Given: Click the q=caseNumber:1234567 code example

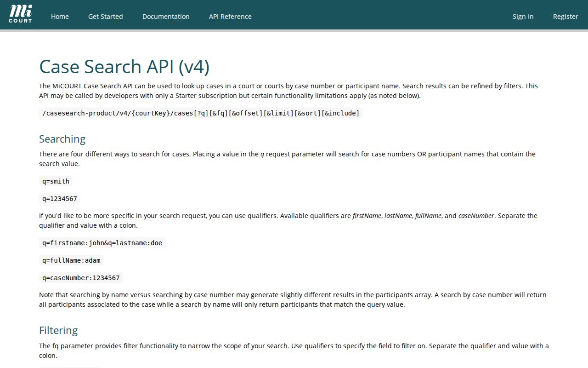Looking at the screenshot, I should point(81,278).
